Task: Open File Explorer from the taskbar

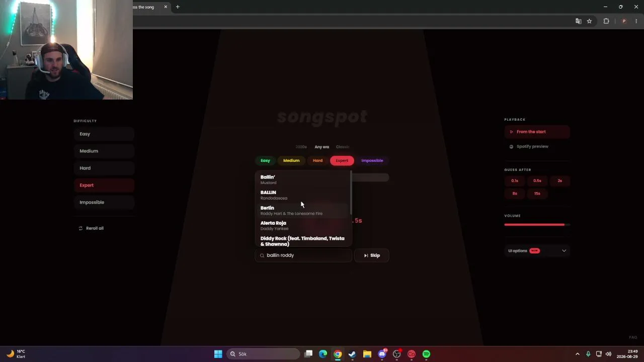Action: click(x=367, y=354)
